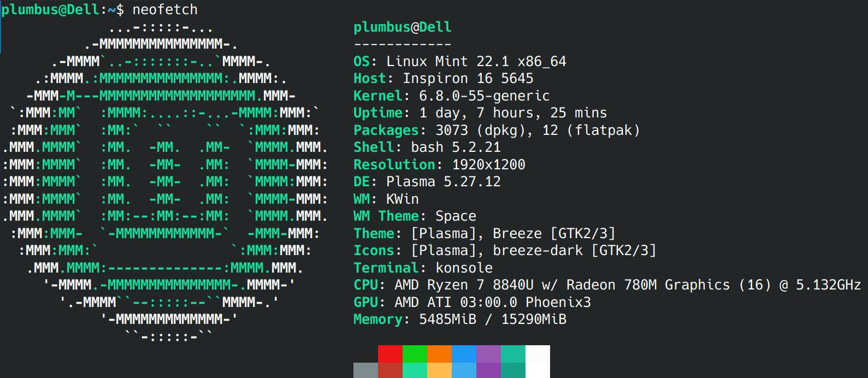Screen dimensions: 868x378
Task: Click the 'plumbus@Dell' header above dashed line
Action: (x=403, y=27)
